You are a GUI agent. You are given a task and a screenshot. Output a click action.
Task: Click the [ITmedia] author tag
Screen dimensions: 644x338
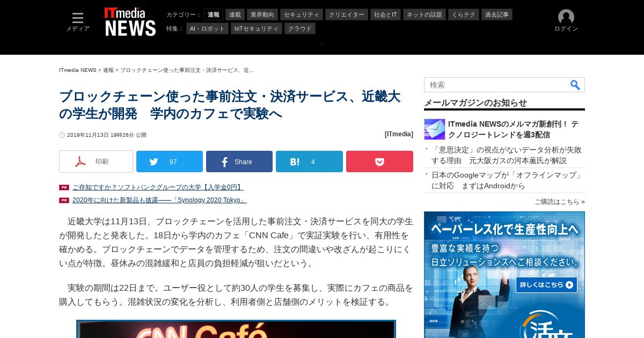(399, 134)
